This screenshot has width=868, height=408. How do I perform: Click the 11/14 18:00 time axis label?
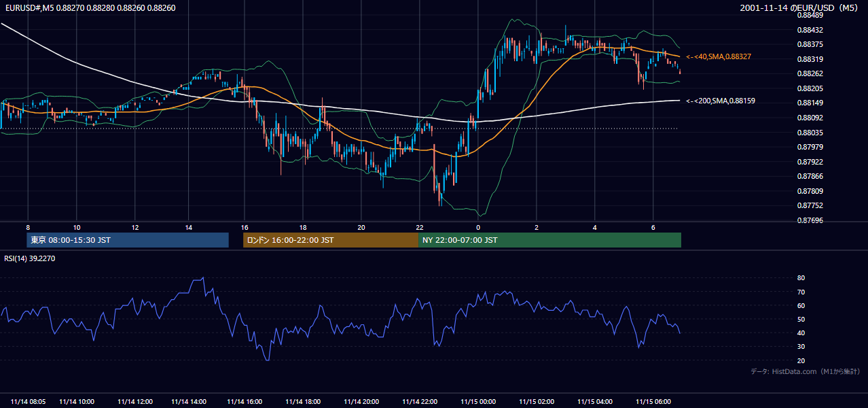coord(303,401)
